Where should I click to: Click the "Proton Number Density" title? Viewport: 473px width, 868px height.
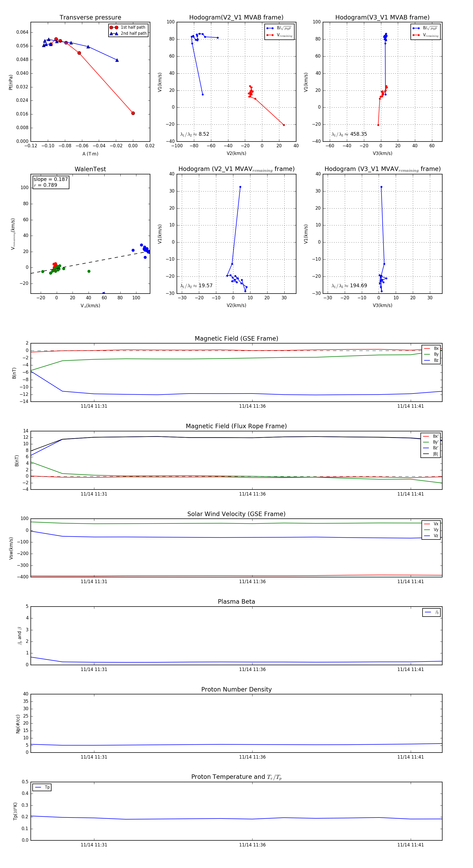tap(236, 689)
